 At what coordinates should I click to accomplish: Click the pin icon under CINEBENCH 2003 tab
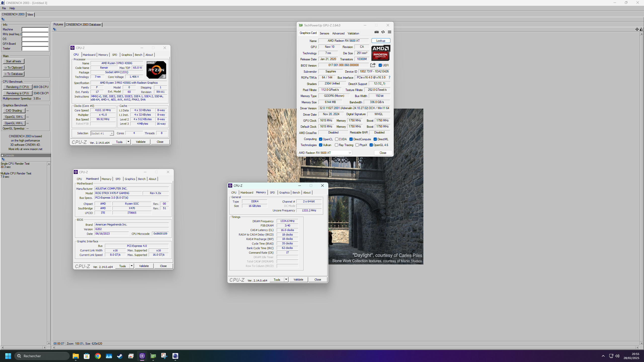pyautogui.click(x=3, y=19)
